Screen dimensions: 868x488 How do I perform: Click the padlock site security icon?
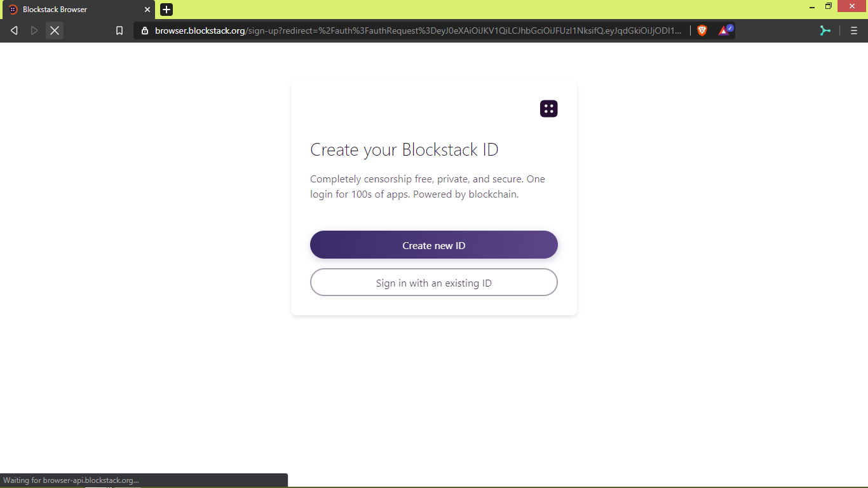click(145, 30)
